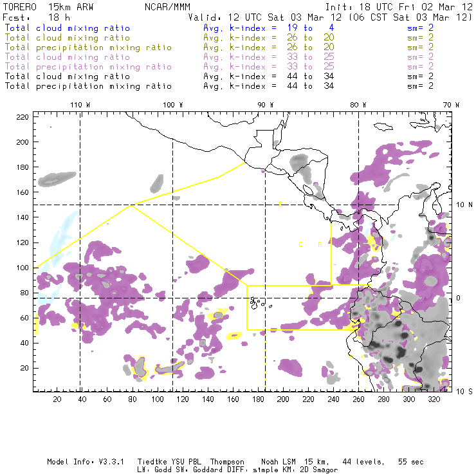Click the "44 levels," text
This screenshot has width=476, height=476.
(x=363, y=462)
